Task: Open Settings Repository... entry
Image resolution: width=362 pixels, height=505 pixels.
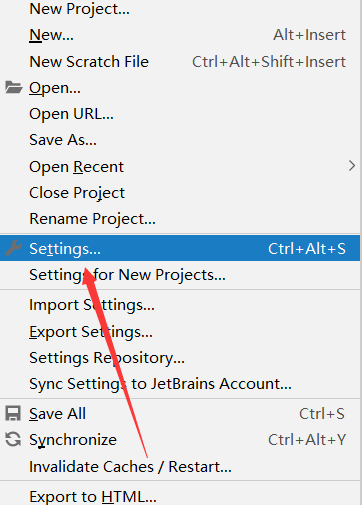Action: click(180, 358)
